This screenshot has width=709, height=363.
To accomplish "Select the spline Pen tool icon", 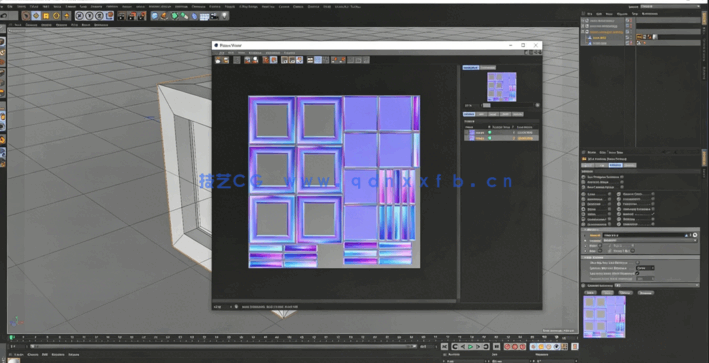I will pyautogui.click(x=164, y=16).
